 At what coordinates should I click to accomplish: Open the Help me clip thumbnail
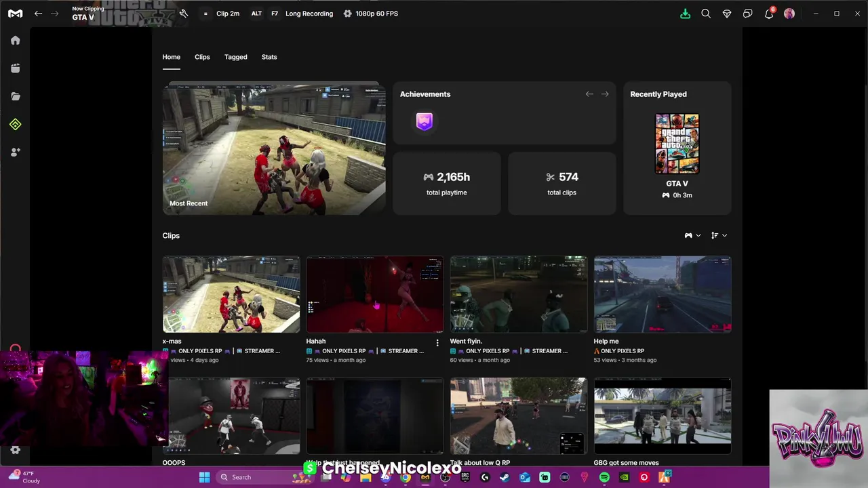[663, 294]
